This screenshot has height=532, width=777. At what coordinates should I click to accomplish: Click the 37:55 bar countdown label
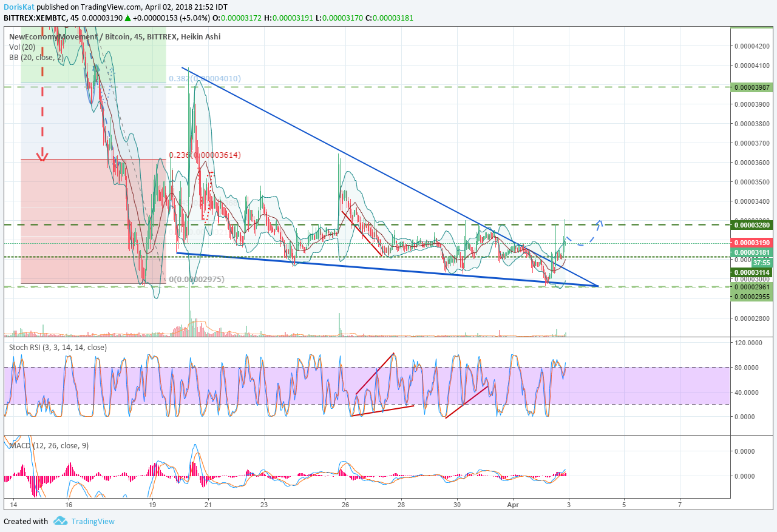(761, 263)
